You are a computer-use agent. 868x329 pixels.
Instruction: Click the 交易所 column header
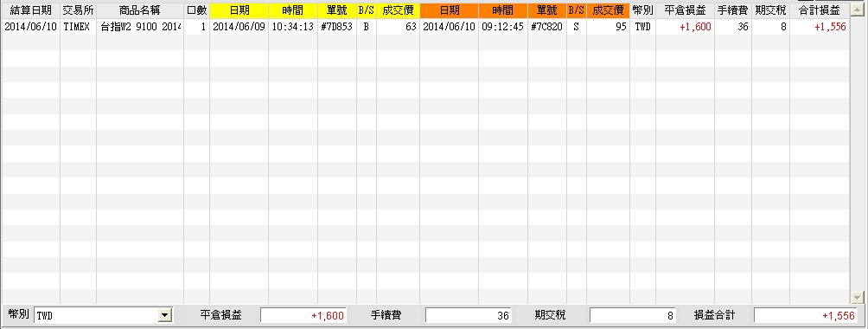78,10
